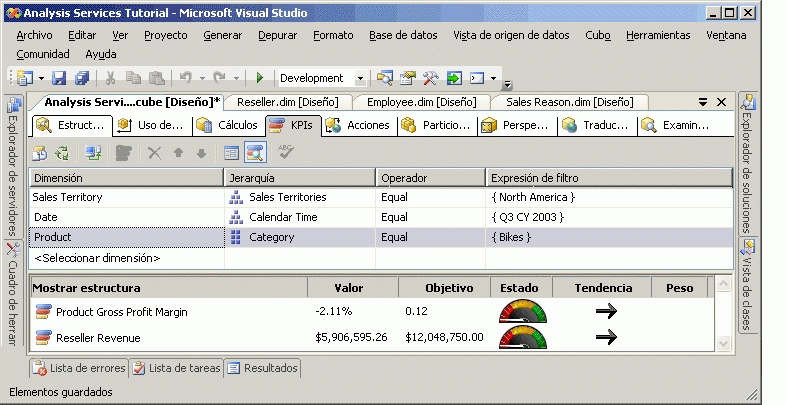Click the Reconnect icon in KPI toolbar
This screenshot has height=405, width=786.
tap(63, 153)
